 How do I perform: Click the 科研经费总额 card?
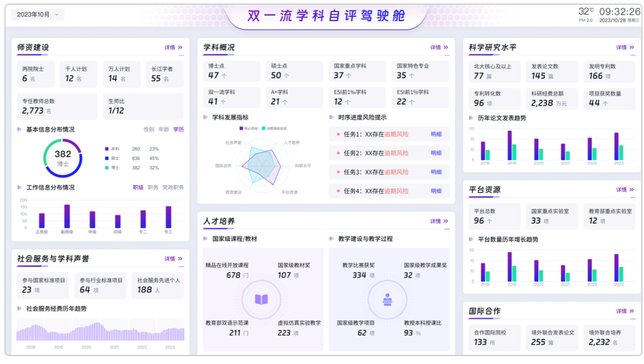tap(552, 99)
